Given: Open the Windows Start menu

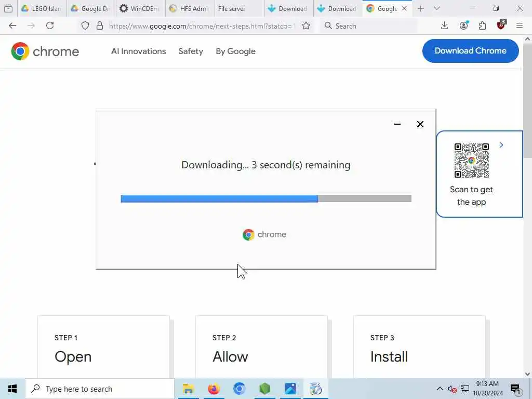Looking at the screenshot, I should [12, 389].
